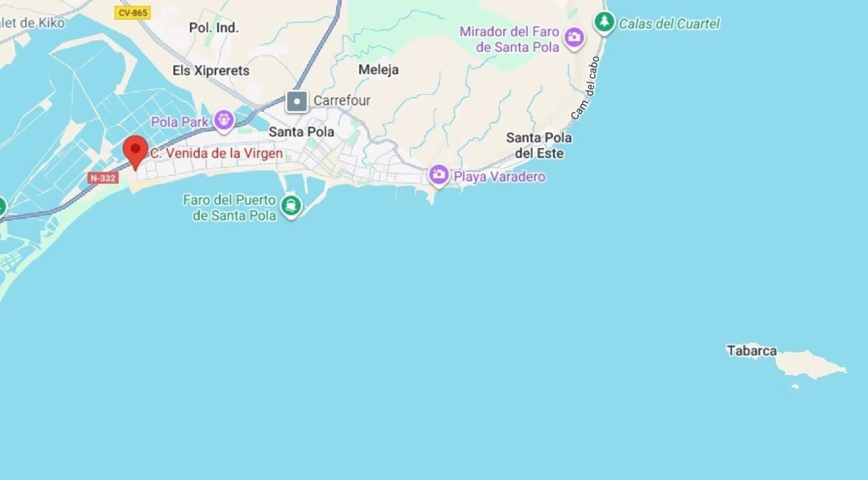Select the Meleja area label
The height and width of the screenshot is (480, 868).
pyautogui.click(x=378, y=70)
